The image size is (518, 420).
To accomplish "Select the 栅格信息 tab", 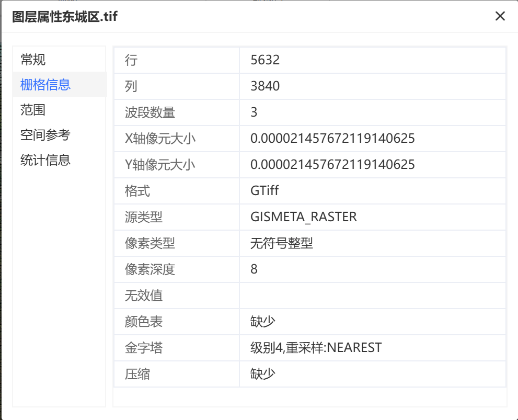I will (45, 85).
